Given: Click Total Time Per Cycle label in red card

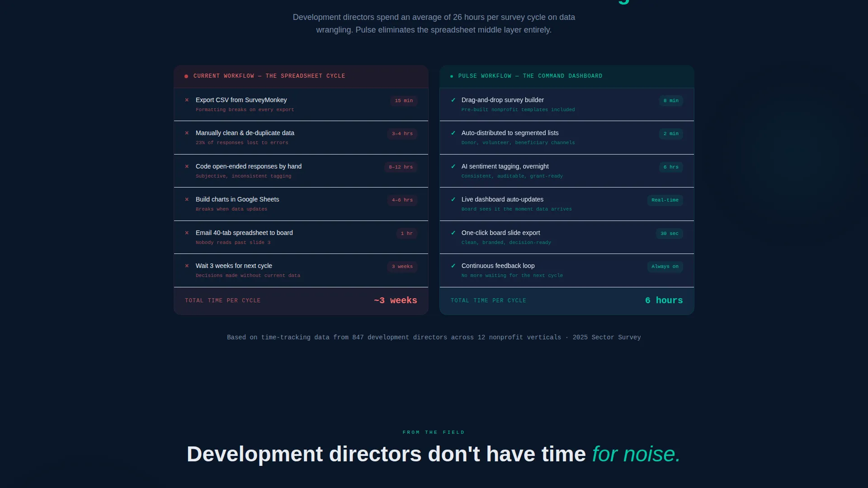Looking at the screenshot, I should [222, 300].
